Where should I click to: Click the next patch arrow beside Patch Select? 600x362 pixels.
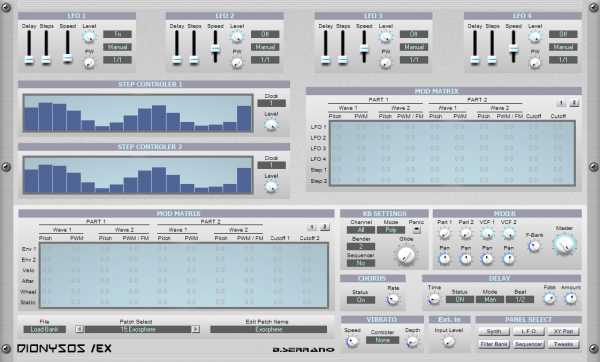tap(195, 329)
